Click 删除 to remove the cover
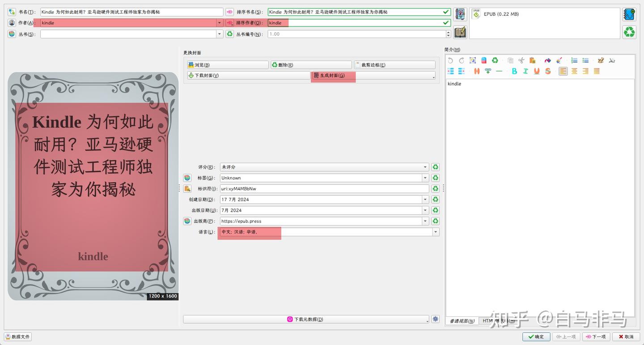 pyautogui.click(x=311, y=65)
